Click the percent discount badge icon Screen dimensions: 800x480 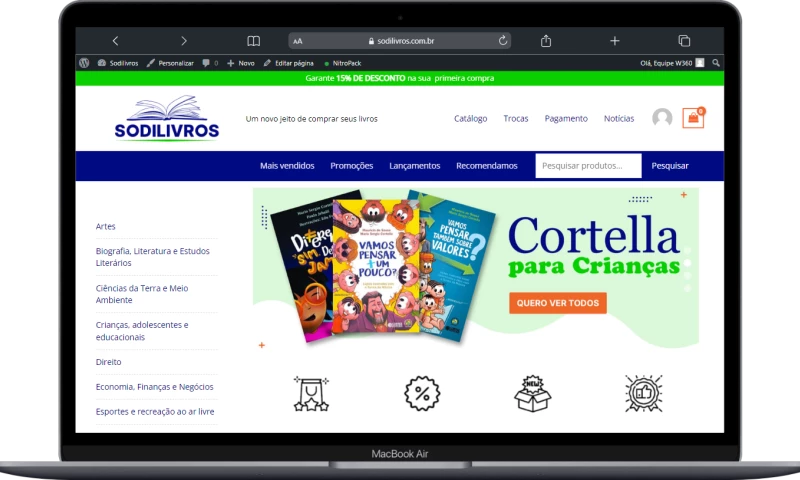pyautogui.click(x=422, y=393)
